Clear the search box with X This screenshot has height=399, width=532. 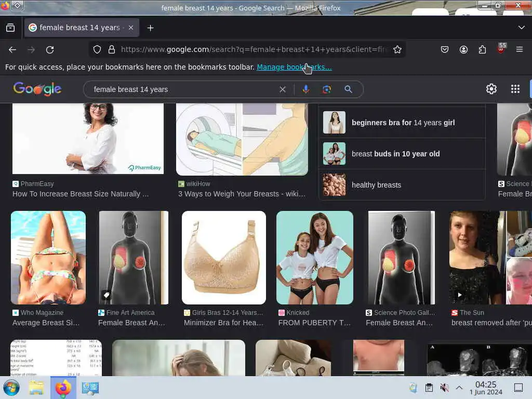(282, 89)
